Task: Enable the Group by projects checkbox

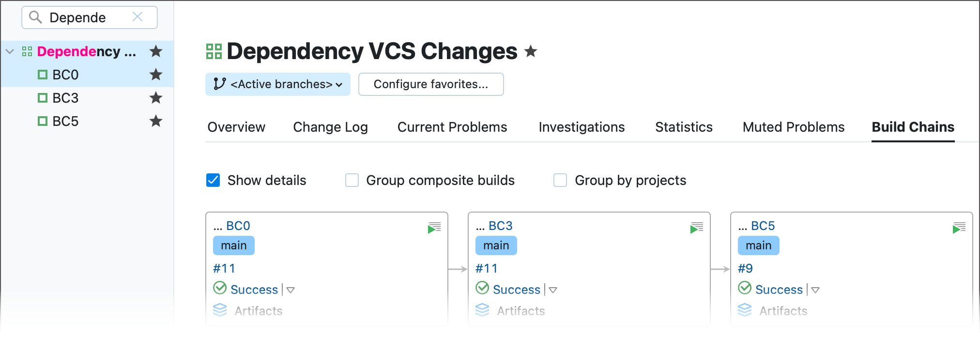Action: click(560, 180)
